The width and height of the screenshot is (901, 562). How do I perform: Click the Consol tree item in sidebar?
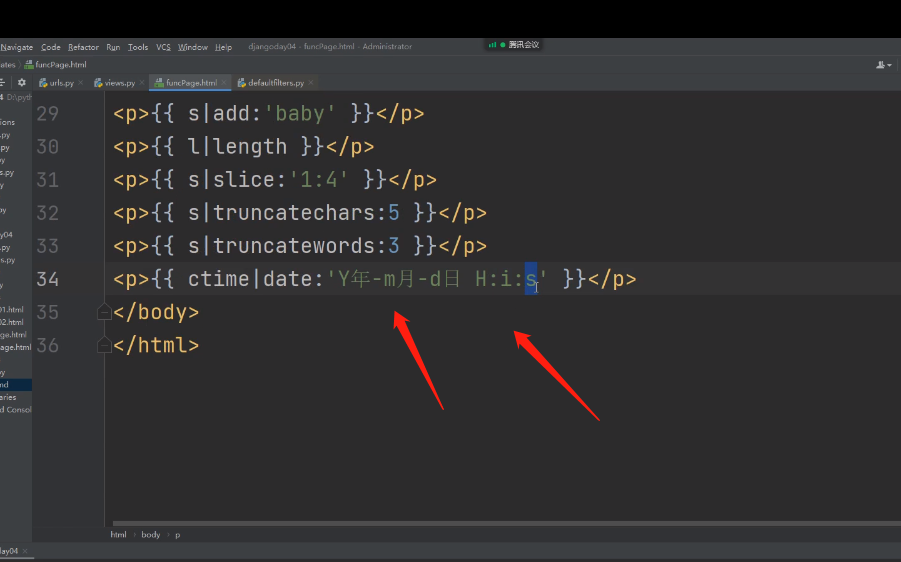click(16, 410)
